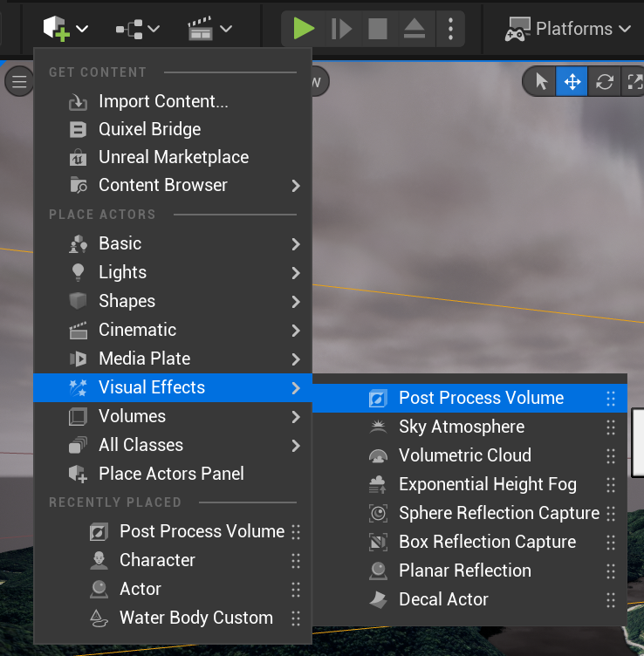The height and width of the screenshot is (656, 644).
Task: Click the Platforms gamepad monitor icon
Action: (x=517, y=30)
